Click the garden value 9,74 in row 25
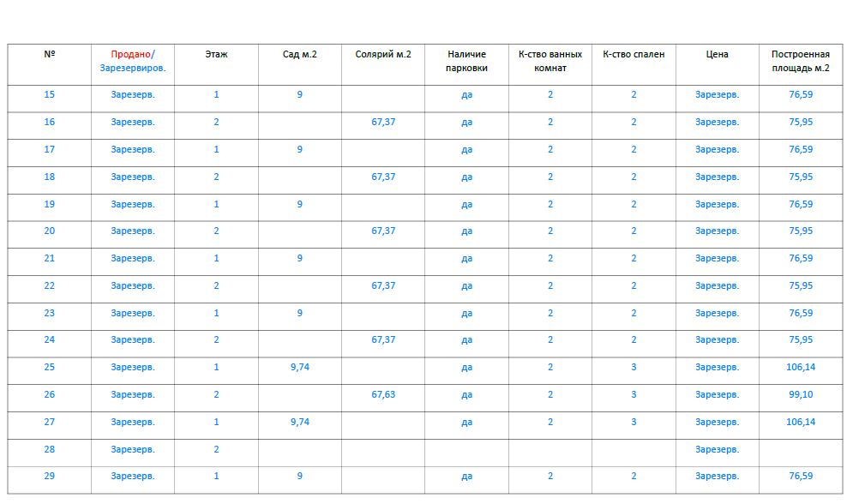The height and width of the screenshot is (504, 853). pos(300,367)
